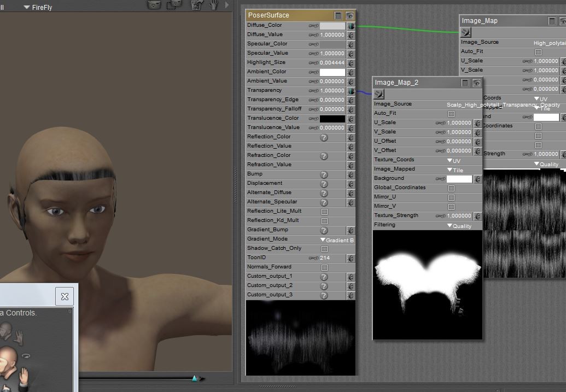Screen dimensions: 566x392
Task: Click the Bump row plug connector icon
Action: pyautogui.click(x=351, y=174)
